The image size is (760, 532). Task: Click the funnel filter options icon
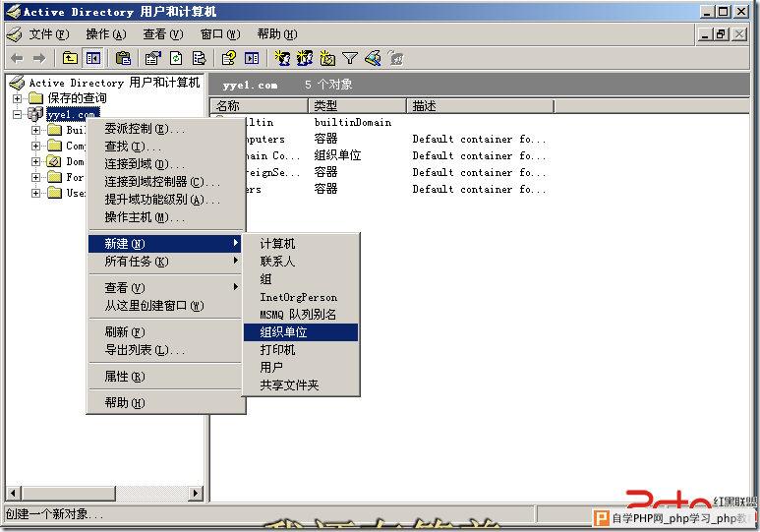pos(349,59)
